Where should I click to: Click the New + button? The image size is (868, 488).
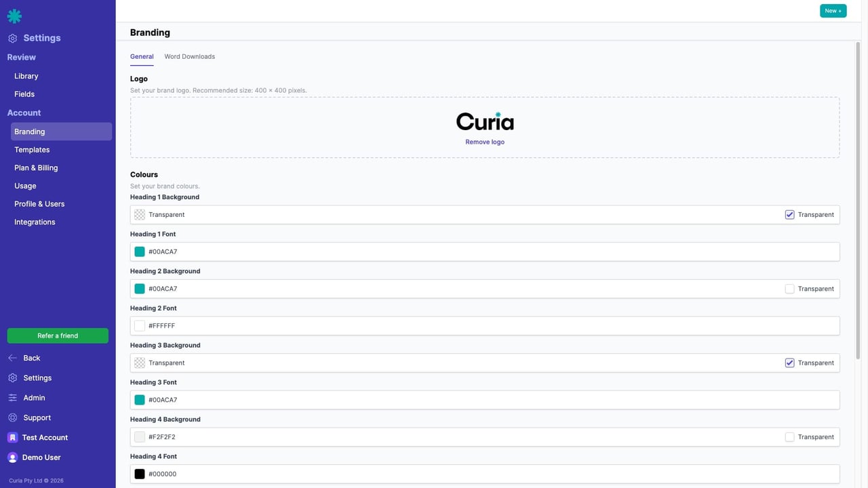coord(833,11)
